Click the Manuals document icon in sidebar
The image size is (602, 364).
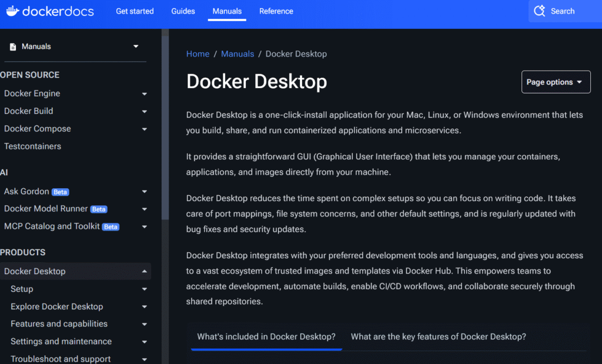[x=13, y=47]
